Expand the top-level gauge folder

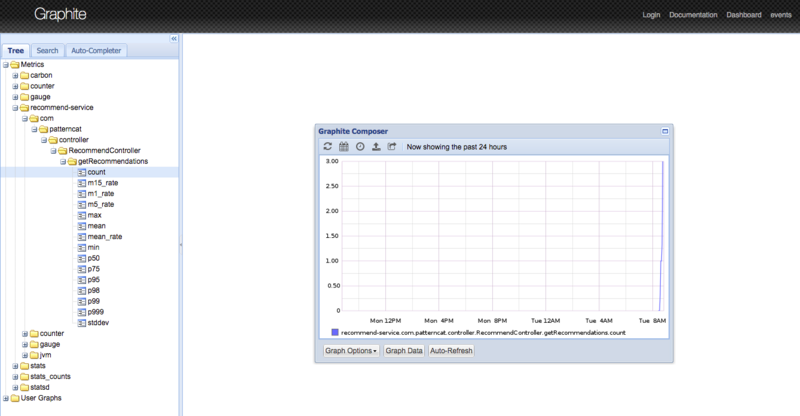(15, 97)
